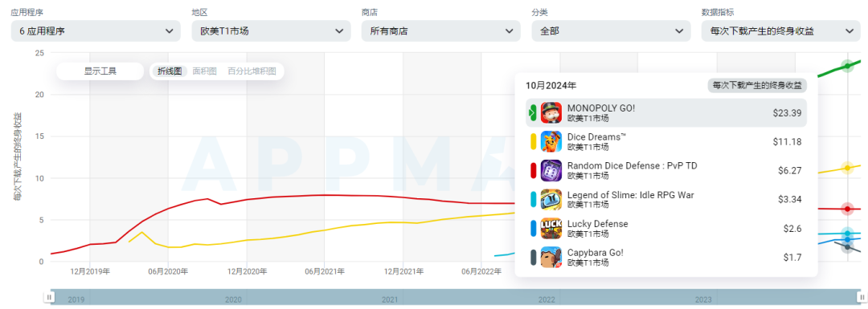Click the $23.39 value
Screen dimensions: 868x309
(787, 113)
